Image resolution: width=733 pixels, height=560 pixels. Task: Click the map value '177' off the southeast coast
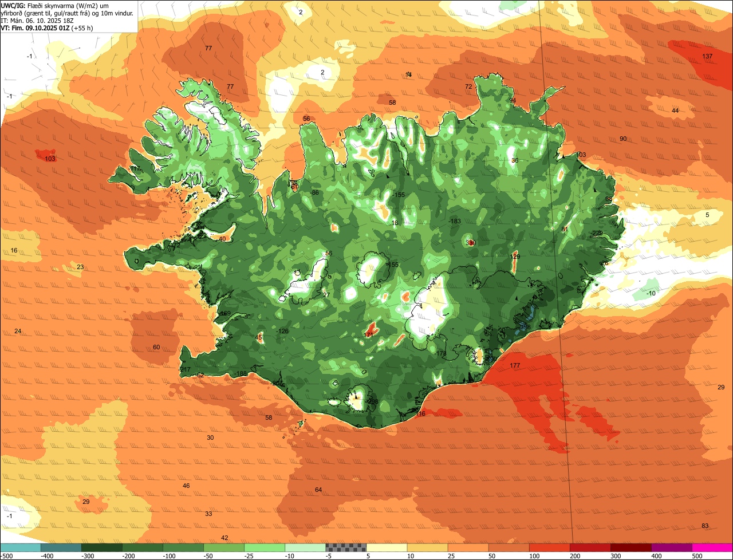click(515, 365)
